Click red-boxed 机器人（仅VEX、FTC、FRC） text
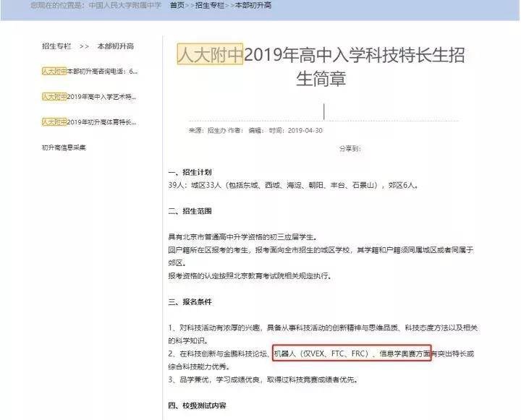Viewport: 521px width, 420px height. [321, 353]
